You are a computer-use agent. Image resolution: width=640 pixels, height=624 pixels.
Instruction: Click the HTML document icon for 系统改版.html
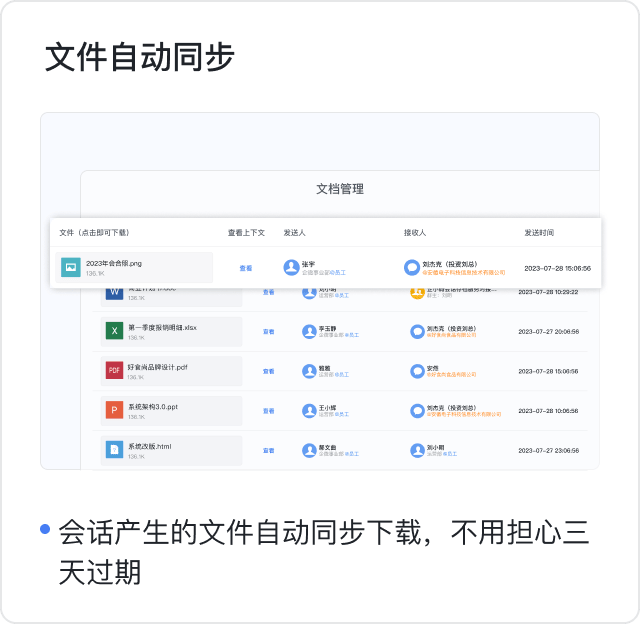click(x=114, y=451)
